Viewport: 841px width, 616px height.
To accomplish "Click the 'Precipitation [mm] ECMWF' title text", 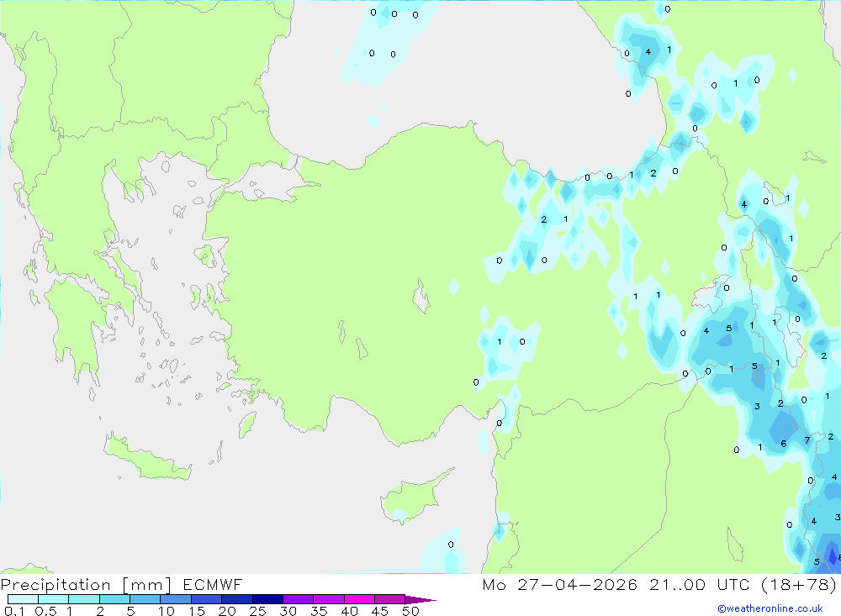I will 121,585.
